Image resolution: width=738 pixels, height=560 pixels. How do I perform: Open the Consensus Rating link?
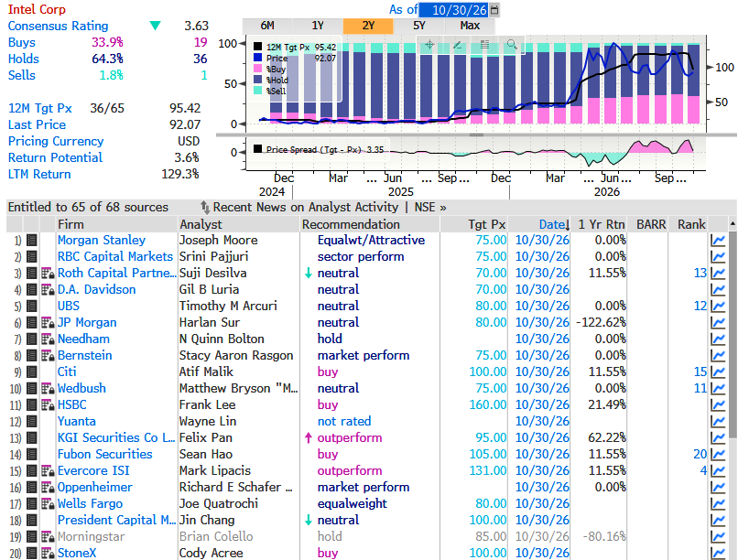click(58, 26)
